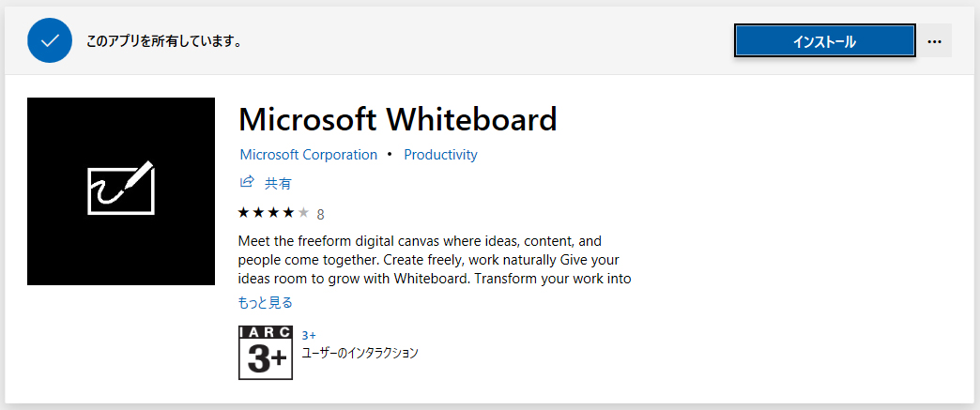Screen dimensions: 980x410
Task: Click the 共有 share label
Action: tap(278, 183)
